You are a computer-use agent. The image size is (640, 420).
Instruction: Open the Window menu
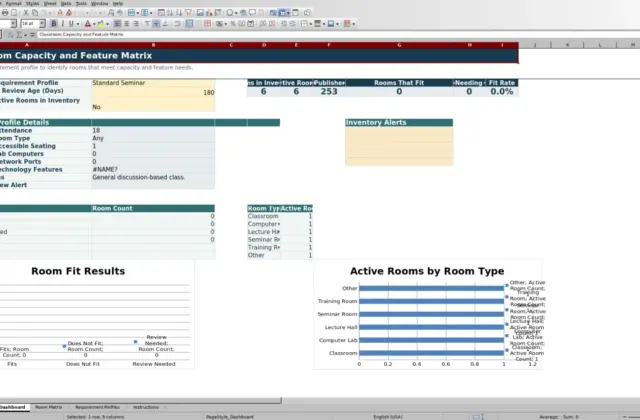coord(100,4)
